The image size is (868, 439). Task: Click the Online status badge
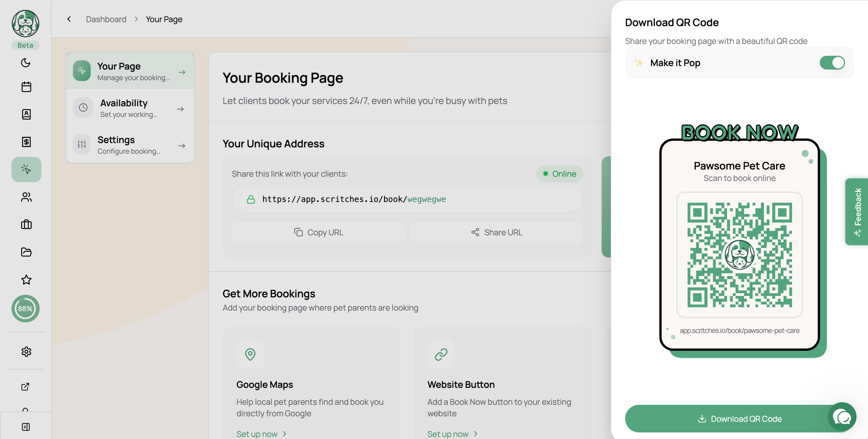pos(560,174)
